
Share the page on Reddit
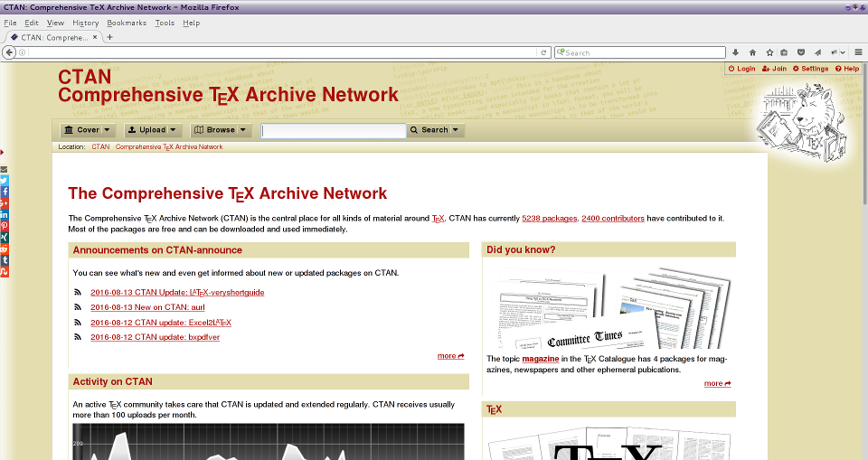tap(4, 249)
